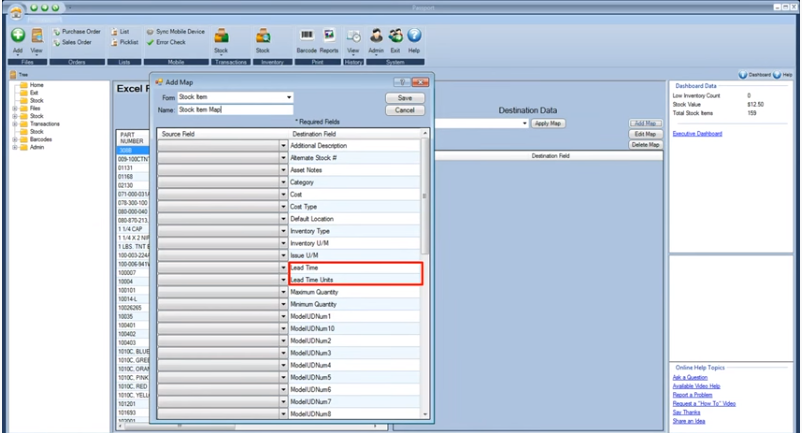Viewport: 802px width, 433px height.
Task: Select part number 01131 in the Excel list
Action: pyautogui.click(x=125, y=168)
